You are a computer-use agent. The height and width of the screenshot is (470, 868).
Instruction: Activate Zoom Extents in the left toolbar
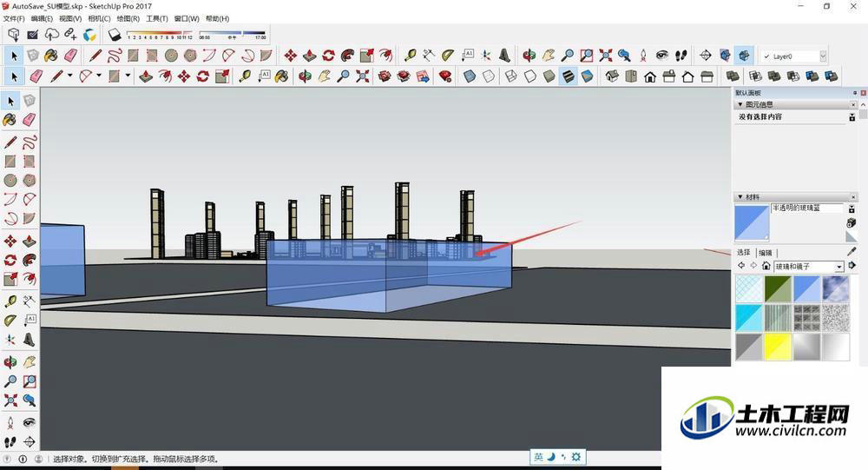(x=10, y=400)
